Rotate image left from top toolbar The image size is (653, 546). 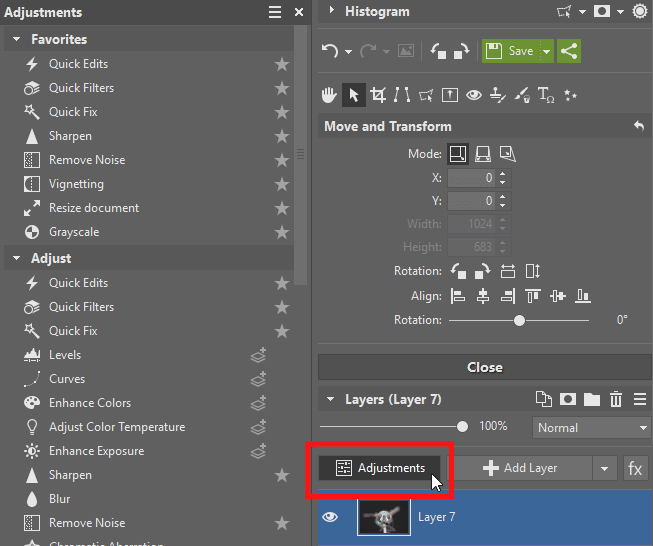tap(438, 51)
